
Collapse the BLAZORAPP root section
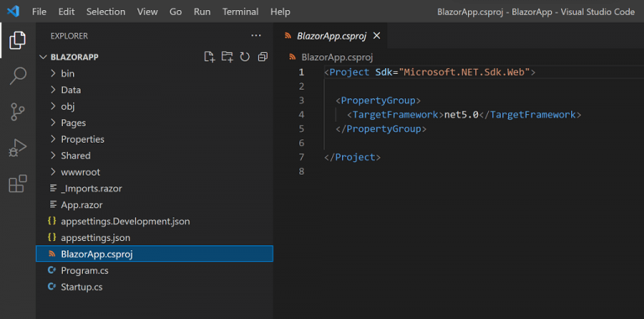[43, 57]
